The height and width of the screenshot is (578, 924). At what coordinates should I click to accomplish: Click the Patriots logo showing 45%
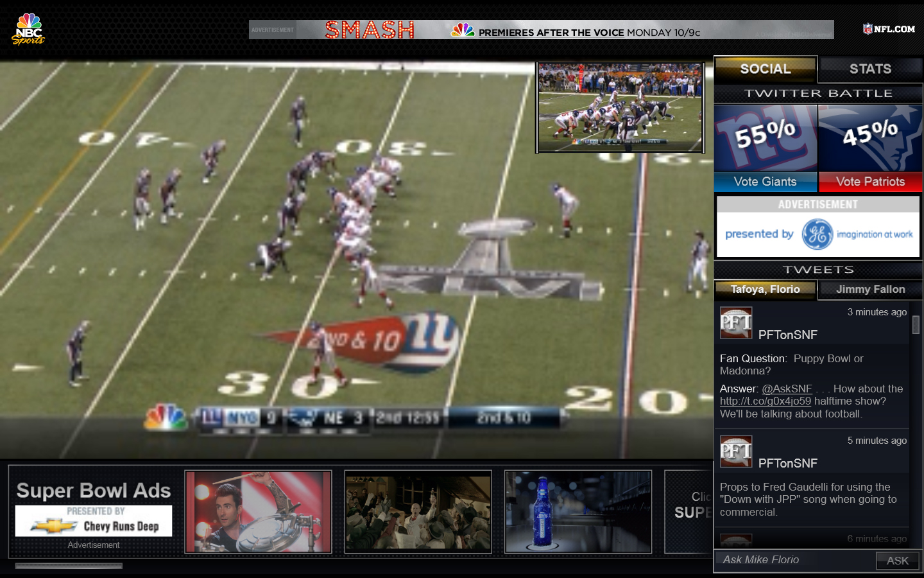[x=870, y=137]
